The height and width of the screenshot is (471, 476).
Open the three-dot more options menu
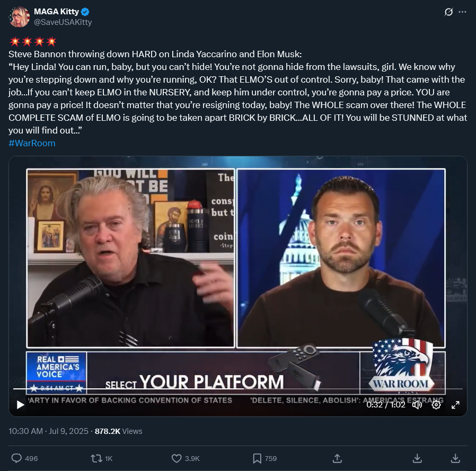click(462, 12)
